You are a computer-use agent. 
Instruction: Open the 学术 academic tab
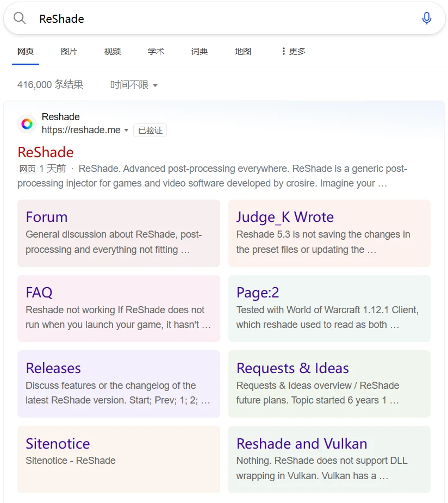tap(156, 51)
